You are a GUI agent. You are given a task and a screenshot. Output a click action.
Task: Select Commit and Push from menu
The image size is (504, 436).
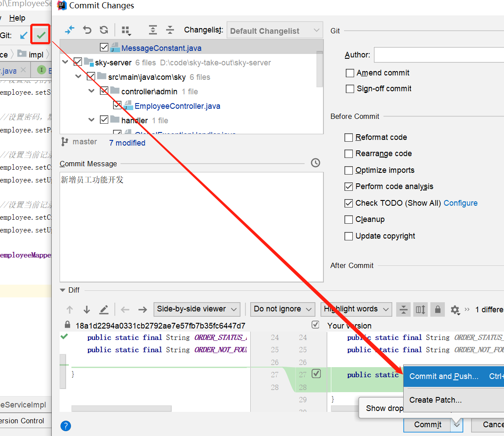444,376
